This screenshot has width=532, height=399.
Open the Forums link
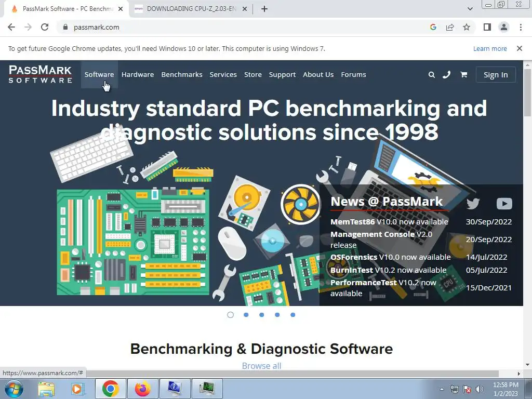[x=353, y=74]
